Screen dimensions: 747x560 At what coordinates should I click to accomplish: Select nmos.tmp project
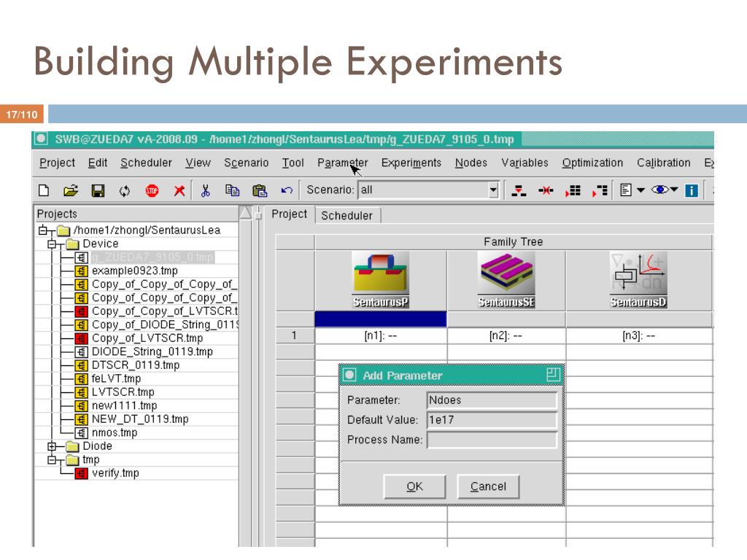tap(115, 433)
